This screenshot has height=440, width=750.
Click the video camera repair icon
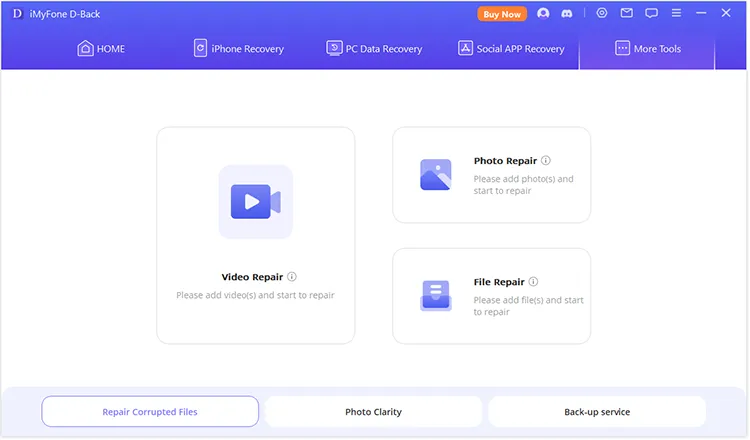[x=256, y=202]
